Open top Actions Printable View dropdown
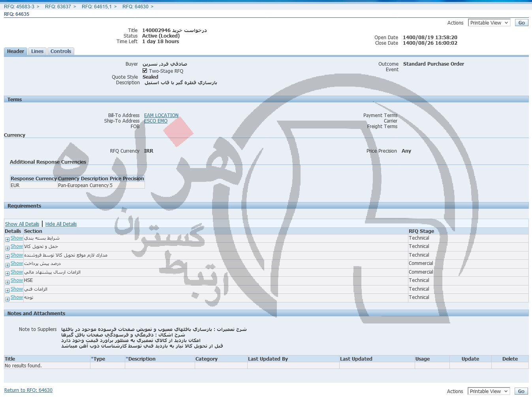This screenshot has height=397, width=532. point(489,23)
